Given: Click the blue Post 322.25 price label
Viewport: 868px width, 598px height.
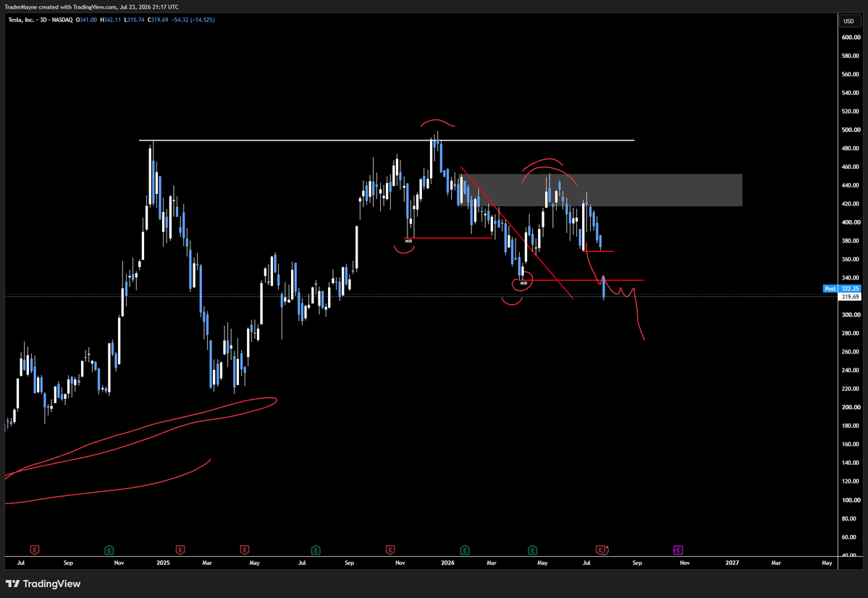Looking at the screenshot, I should (x=842, y=288).
